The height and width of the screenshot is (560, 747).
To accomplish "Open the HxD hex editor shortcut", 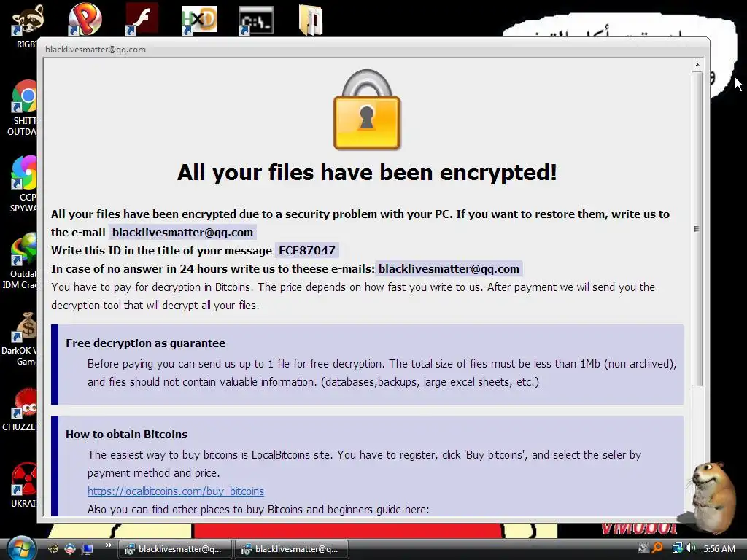I will coord(198,20).
